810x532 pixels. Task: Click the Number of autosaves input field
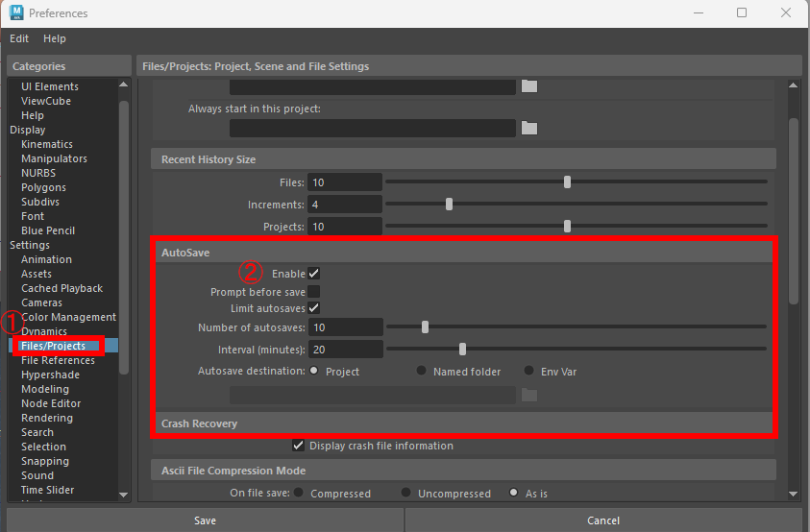[345, 327]
